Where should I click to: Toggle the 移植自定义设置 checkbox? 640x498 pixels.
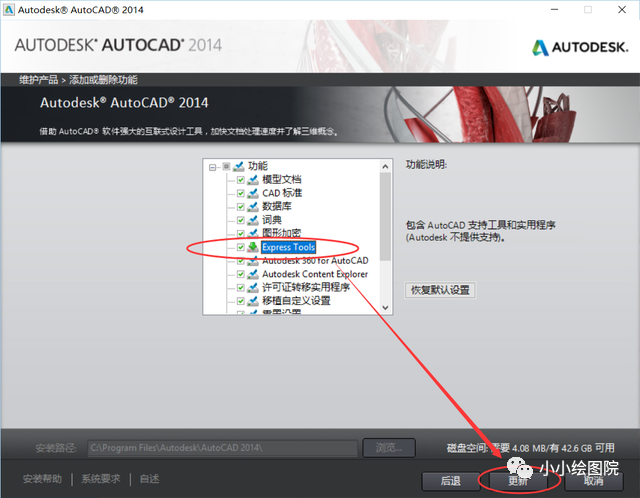241,301
